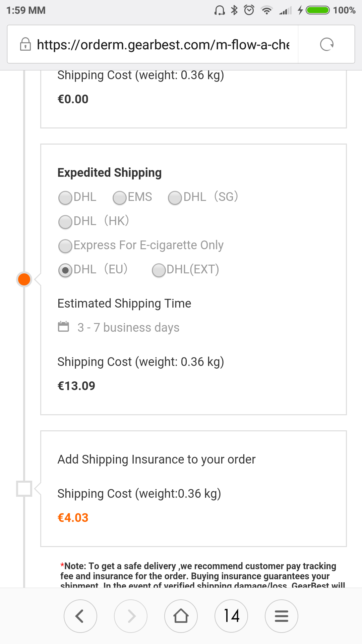Screen dimensions: 362x644
Task: Tap the Add Shipping Insurance heading
Action: click(x=156, y=460)
